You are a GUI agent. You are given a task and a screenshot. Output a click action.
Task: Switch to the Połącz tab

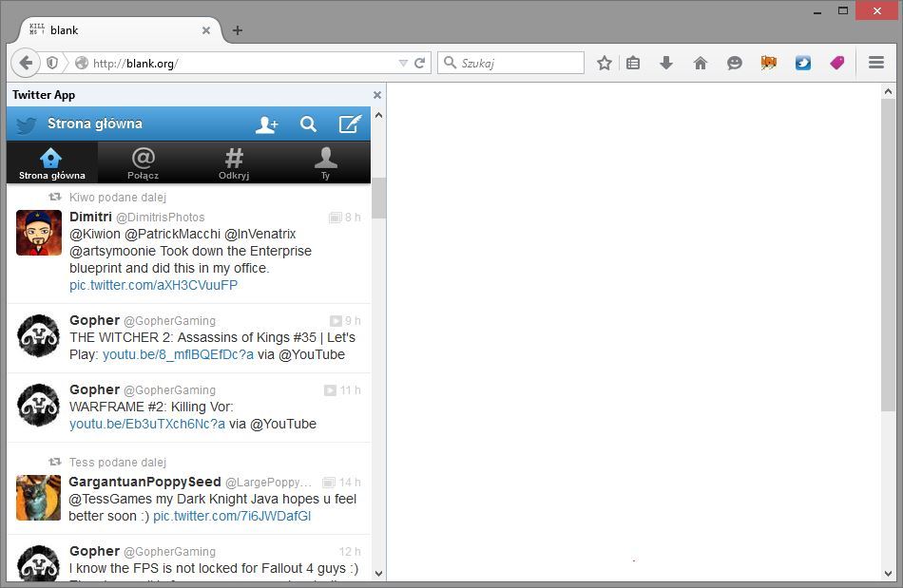click(143, 162)
